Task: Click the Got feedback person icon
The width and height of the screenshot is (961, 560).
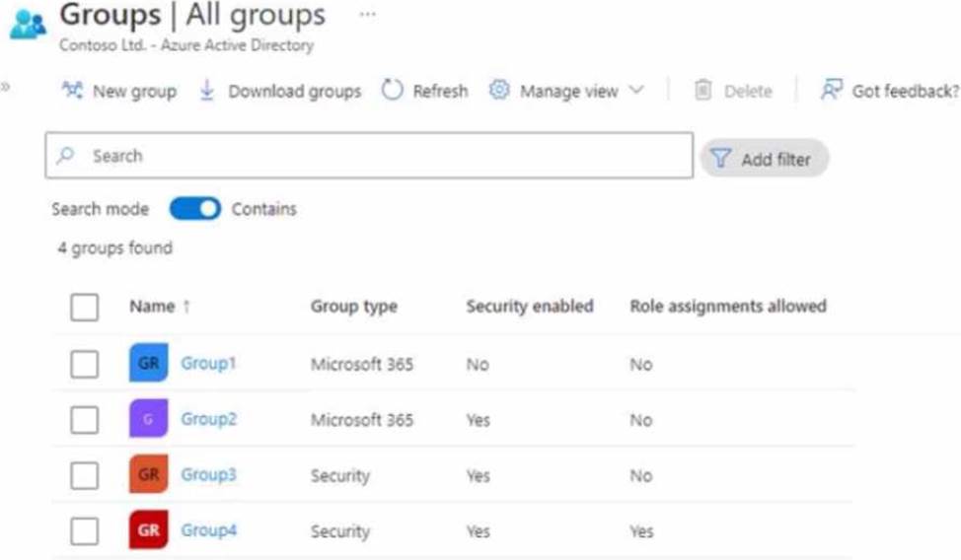Action: (x=832, y=90)
